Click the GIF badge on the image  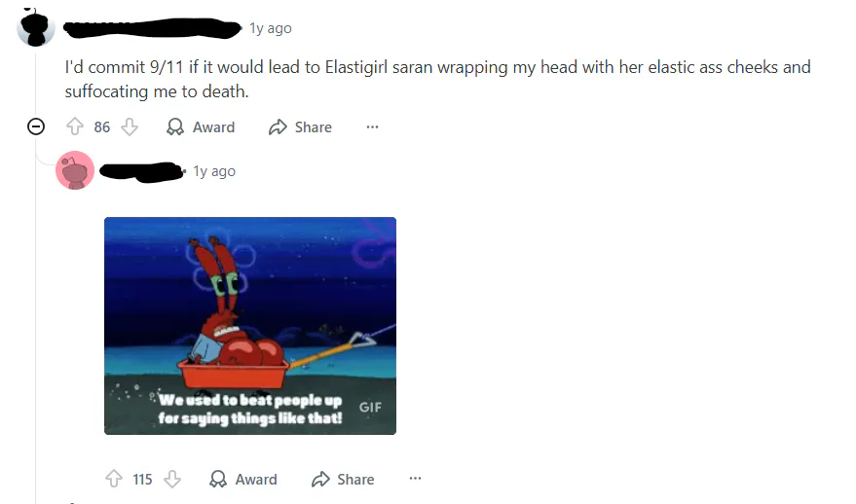[x=370, y=408]
